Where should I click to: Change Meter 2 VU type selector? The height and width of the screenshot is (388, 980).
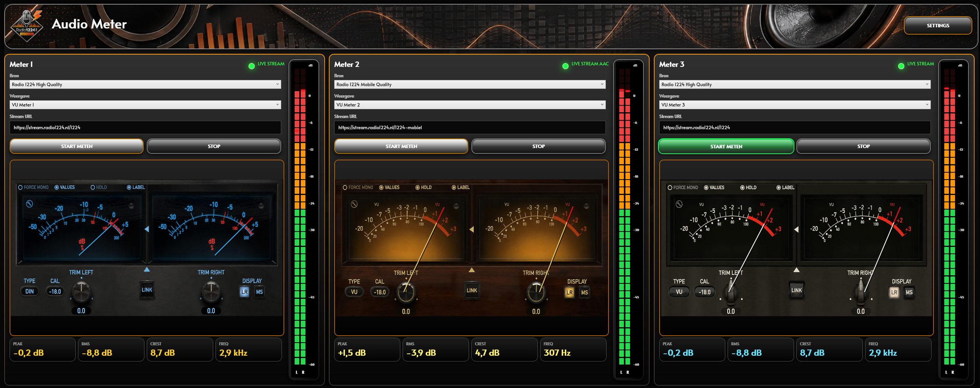pyautogui.click(x=354, y=292)
